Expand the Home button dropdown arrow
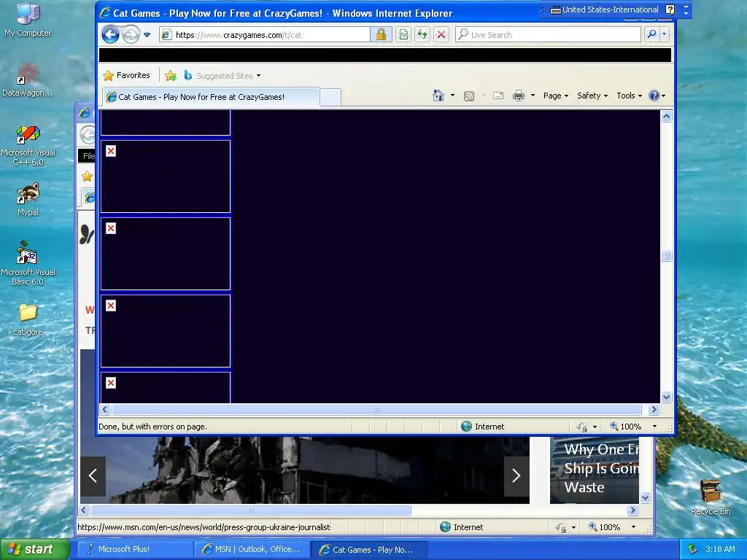Screen dimensions: 747x560 pos(452,96)
